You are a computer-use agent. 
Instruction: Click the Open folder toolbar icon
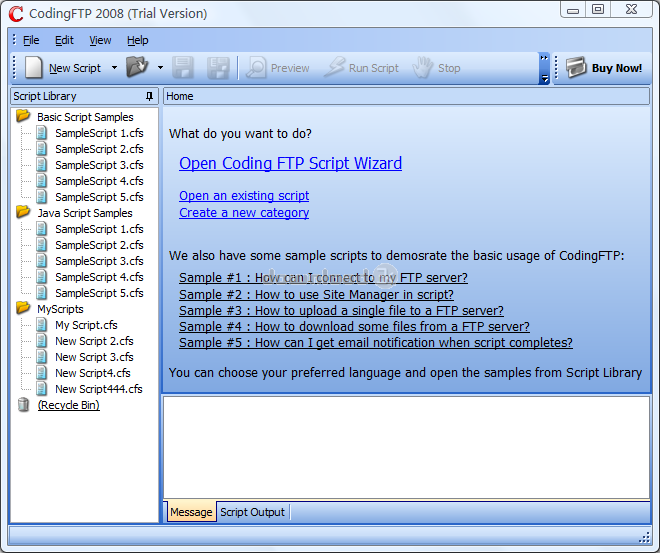tap(137, 67)
